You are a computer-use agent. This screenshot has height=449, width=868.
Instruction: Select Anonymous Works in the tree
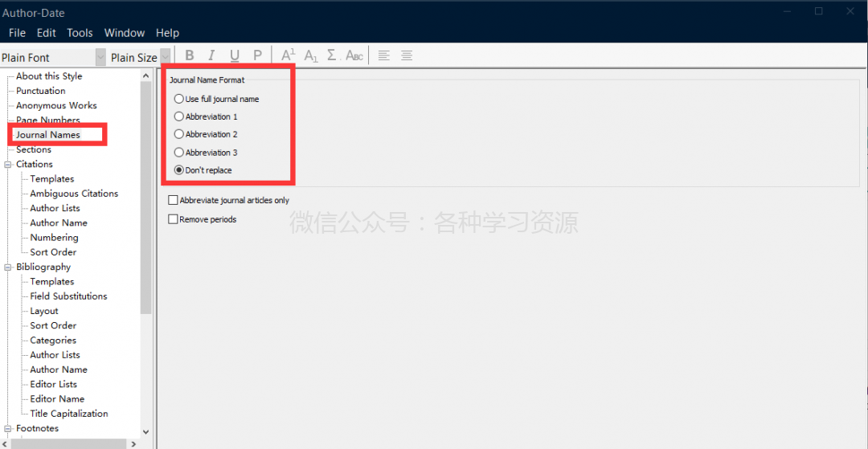tap(56, 105)
